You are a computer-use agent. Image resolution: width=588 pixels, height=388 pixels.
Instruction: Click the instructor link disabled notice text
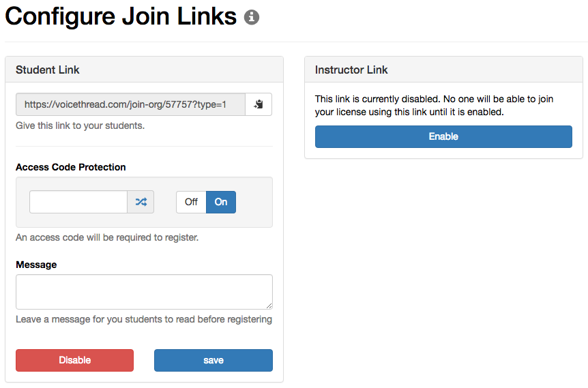[435, 105]
